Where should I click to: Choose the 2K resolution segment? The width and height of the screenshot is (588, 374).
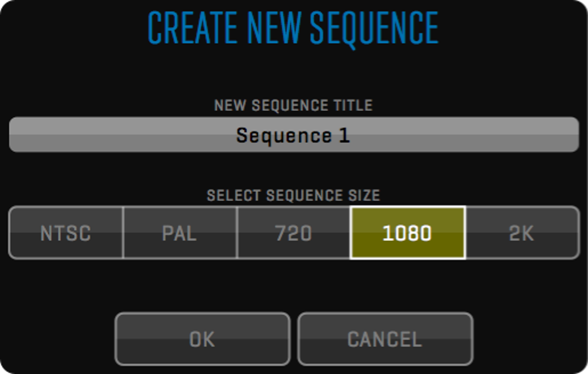click(x=522, y=233)
